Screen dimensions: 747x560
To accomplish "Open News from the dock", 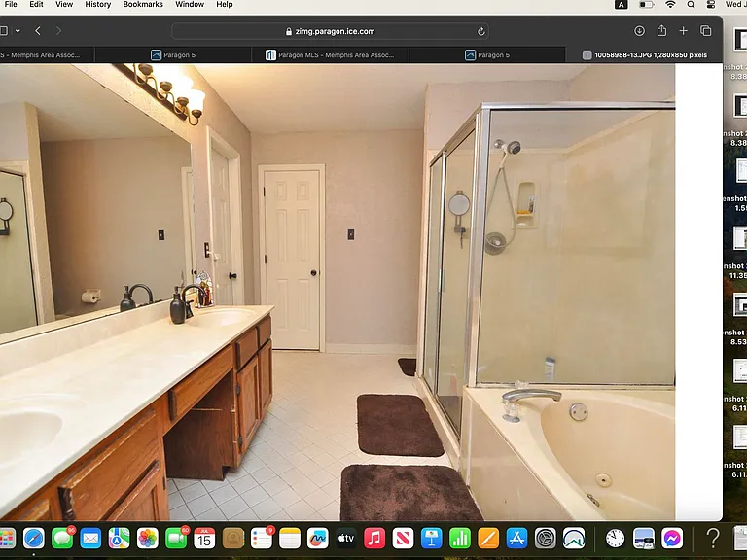I will 403,539.
